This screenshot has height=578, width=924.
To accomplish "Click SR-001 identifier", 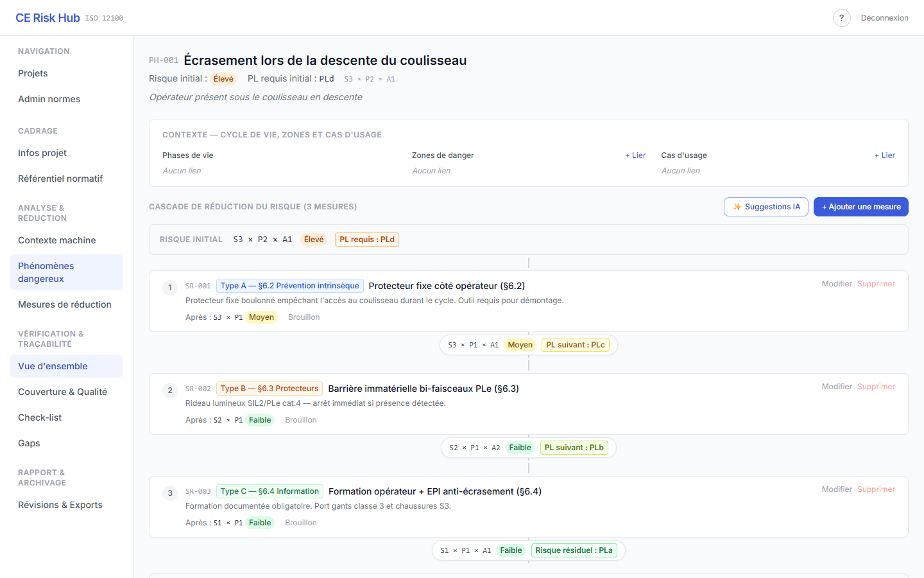I will pos(198,286).
